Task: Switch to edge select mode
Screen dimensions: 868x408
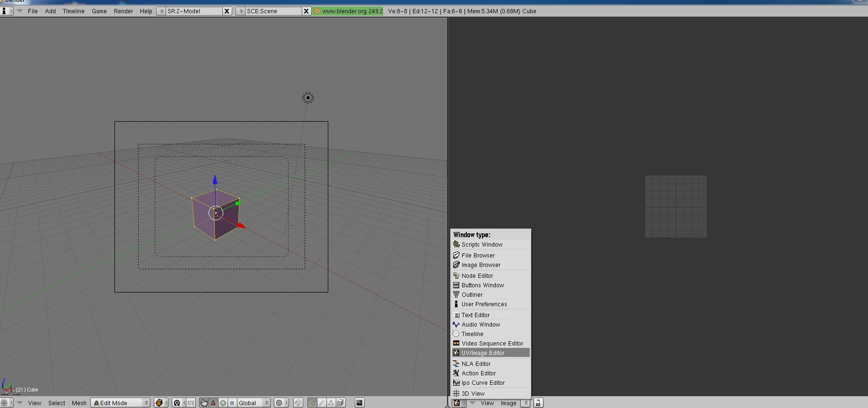Action: coord(322,403)
